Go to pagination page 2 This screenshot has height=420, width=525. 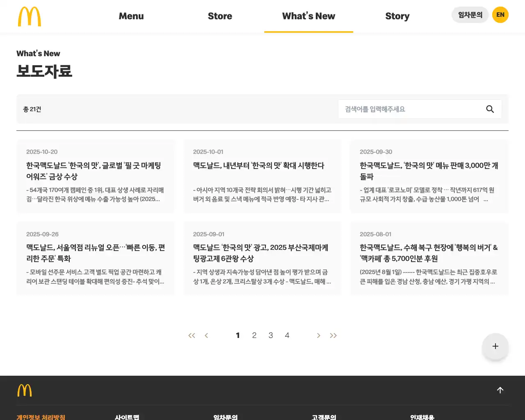(254, 336)
